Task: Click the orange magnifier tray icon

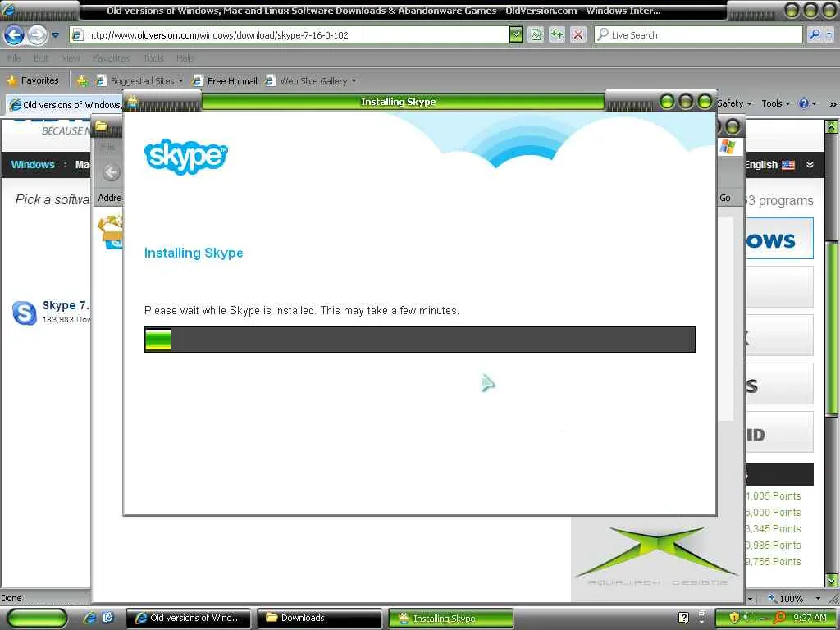Action: click(x=780, y=618)
